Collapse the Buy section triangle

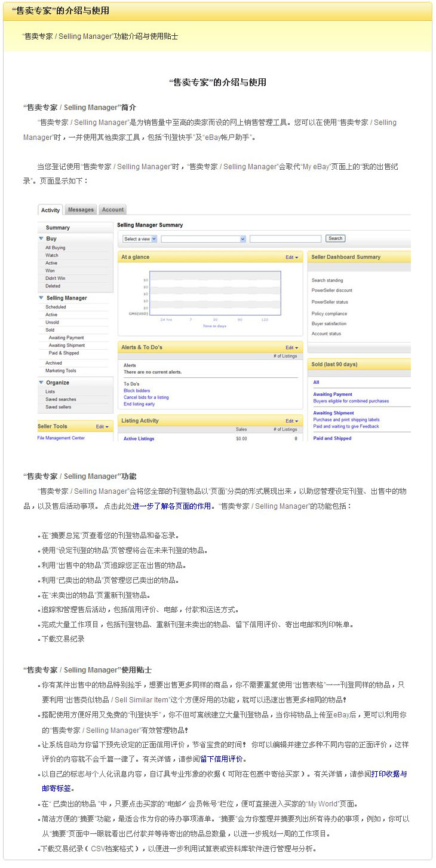(41, 239)
